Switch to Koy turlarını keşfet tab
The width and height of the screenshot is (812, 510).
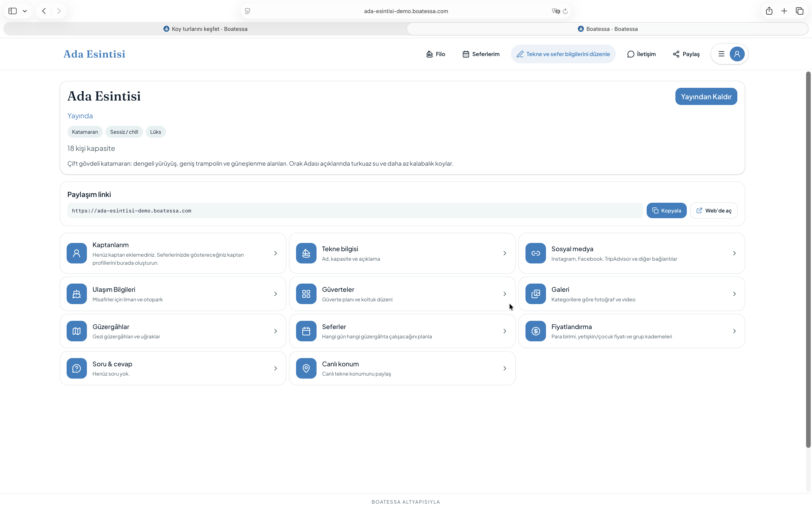[205, 29]
